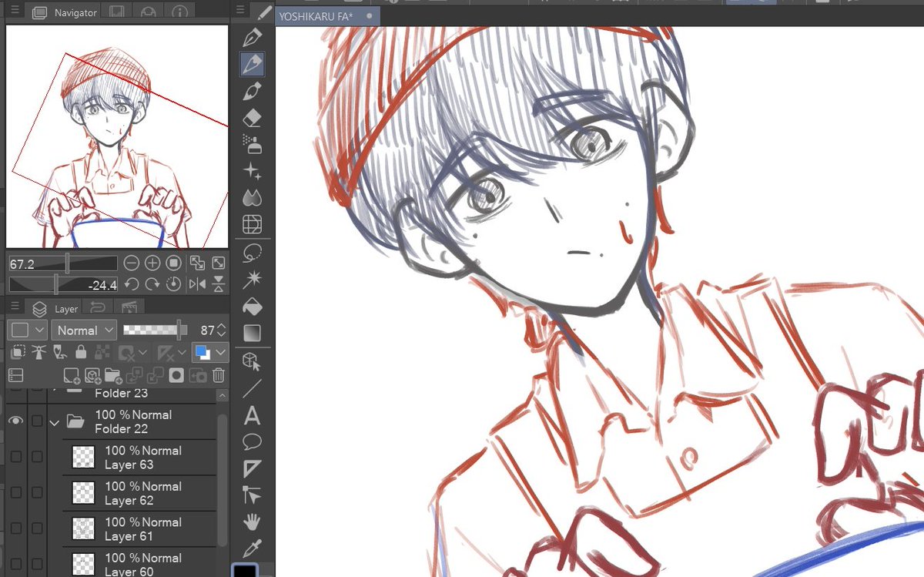Select the Lasso selection tool

click(x=252, y=252)
